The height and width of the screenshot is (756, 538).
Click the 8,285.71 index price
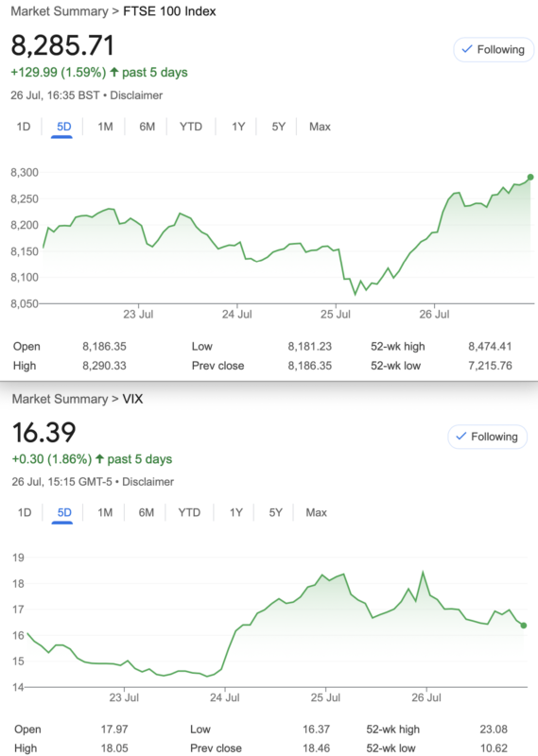(62, 45)
